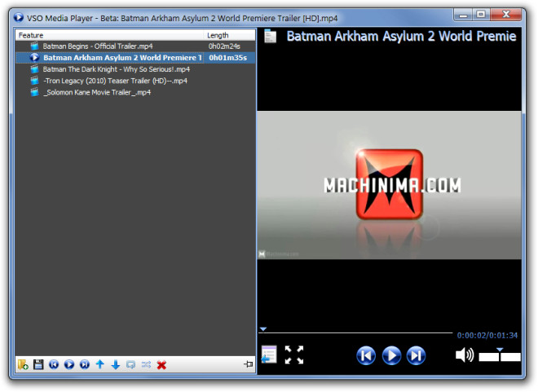This screenshot has width=538, height=392.
Task: Click the document icon beside the video title
Action: 271,36
